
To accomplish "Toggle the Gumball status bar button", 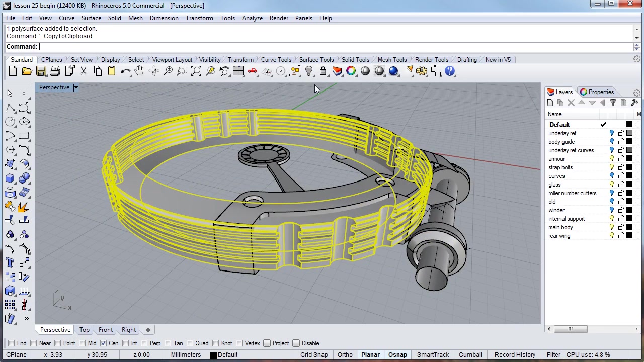I will tap(470, 355).
